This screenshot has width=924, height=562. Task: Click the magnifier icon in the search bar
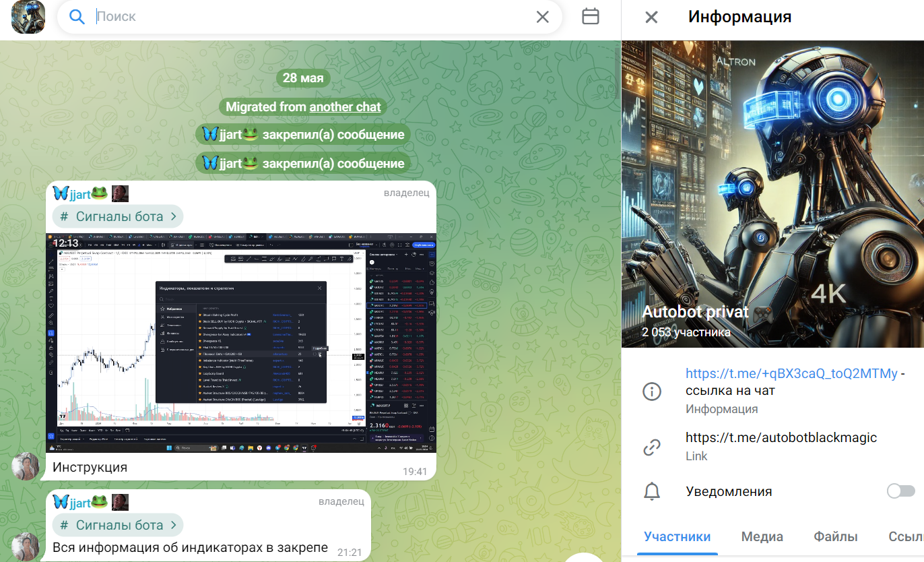pos(77,17)
